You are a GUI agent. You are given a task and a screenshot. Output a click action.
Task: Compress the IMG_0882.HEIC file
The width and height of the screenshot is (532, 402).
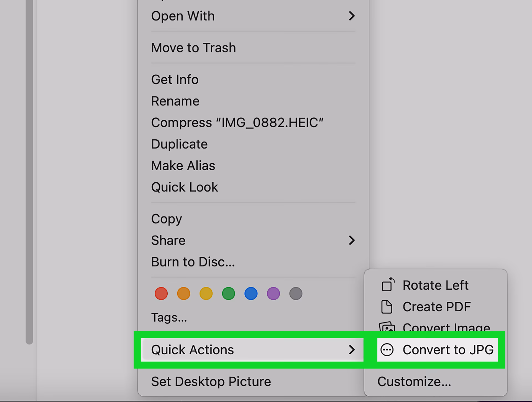(238, 122)
